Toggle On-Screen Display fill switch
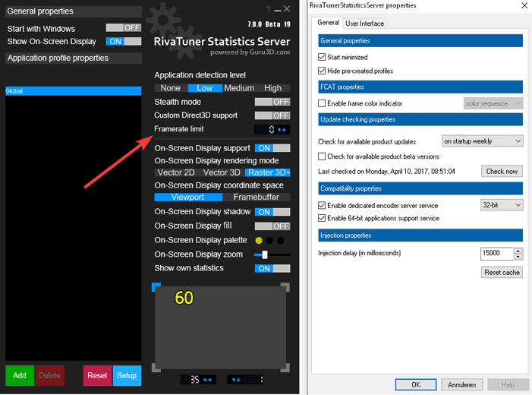Screen dimensions: 532x395 click(x=272, y=226)
